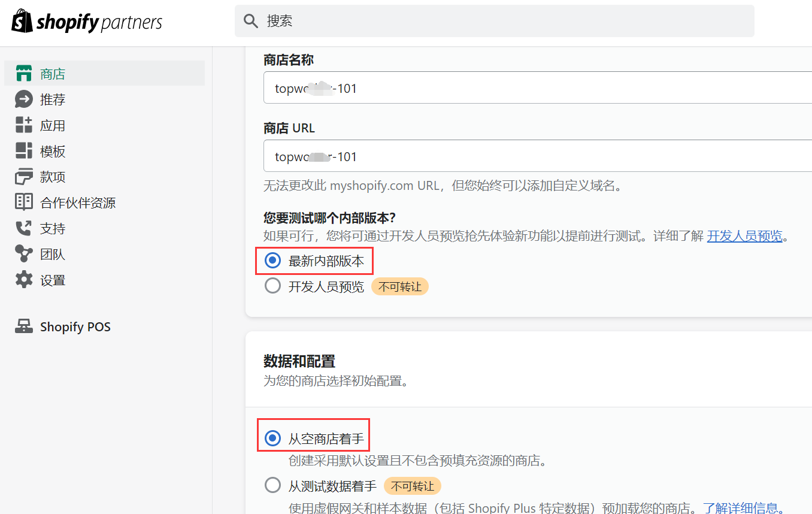
Task: Click into the 搜索 search field
Action: click(494, 21)
